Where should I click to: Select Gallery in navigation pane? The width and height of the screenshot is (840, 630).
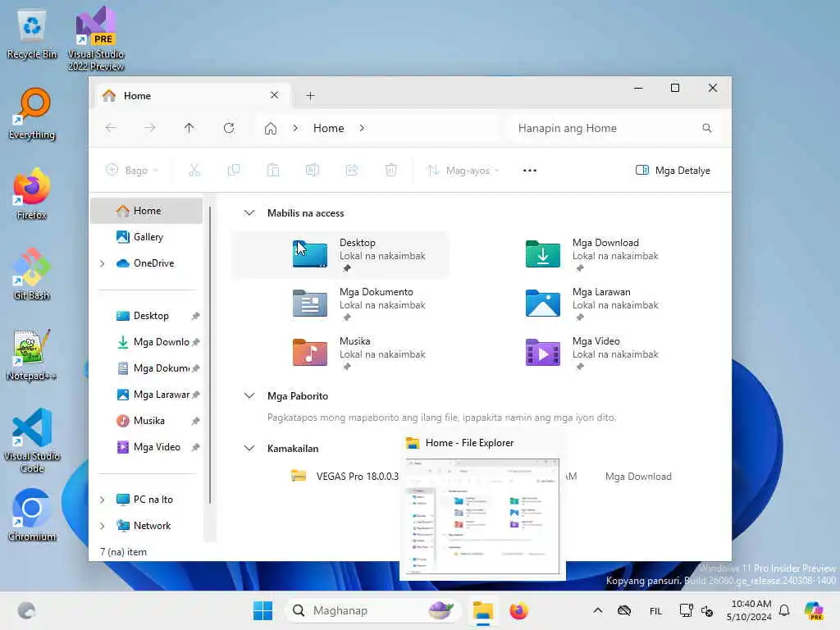coord(147,237)
